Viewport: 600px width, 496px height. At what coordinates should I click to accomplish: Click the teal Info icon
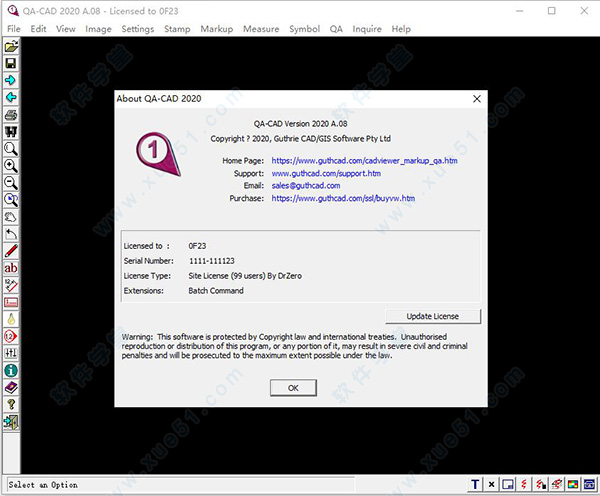pyautogui.click(x=11, y=370)
